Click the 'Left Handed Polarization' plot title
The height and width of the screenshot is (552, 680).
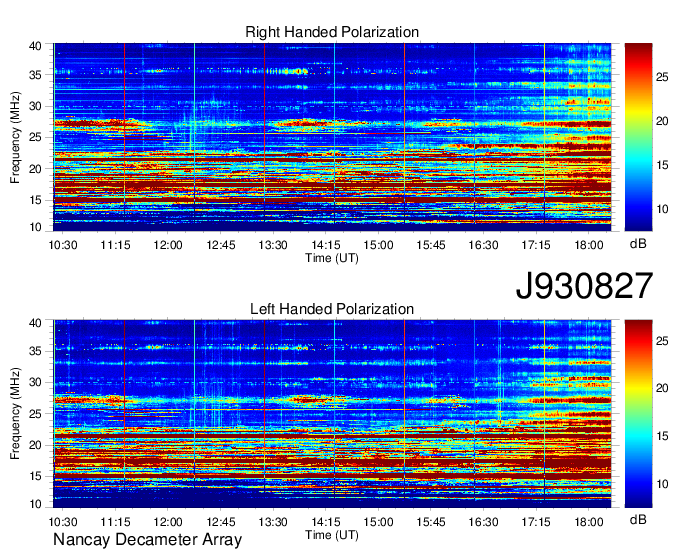332,309
